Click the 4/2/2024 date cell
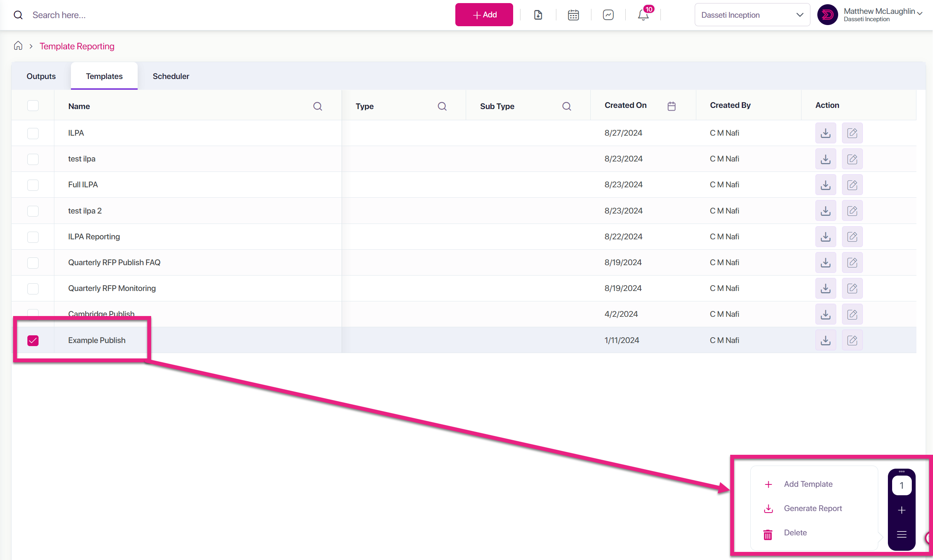 click(x=621, y=314)
